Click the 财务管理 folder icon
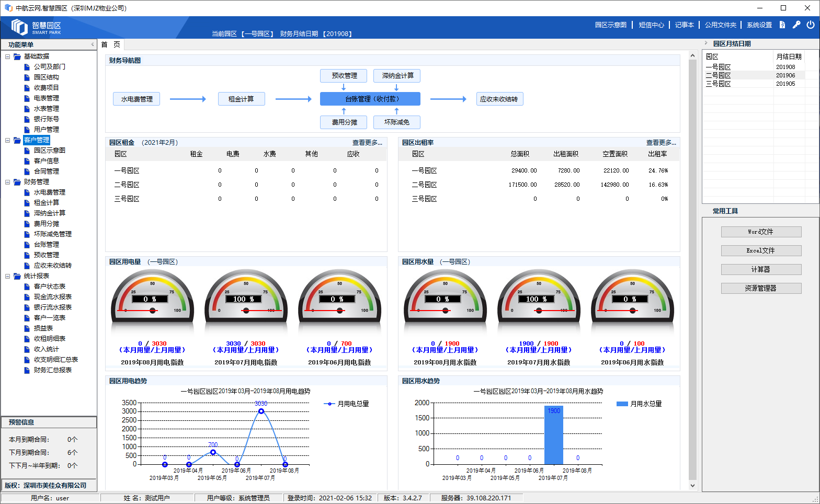Viewport: 820px width, 504px height. (x=17, y=182)
